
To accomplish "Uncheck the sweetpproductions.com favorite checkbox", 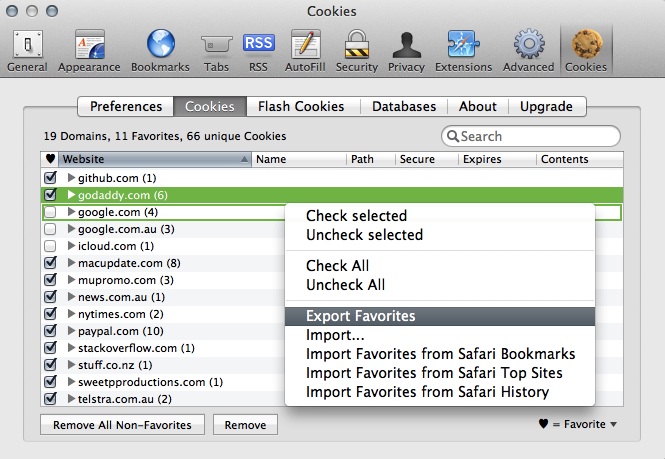I will 50,382.
